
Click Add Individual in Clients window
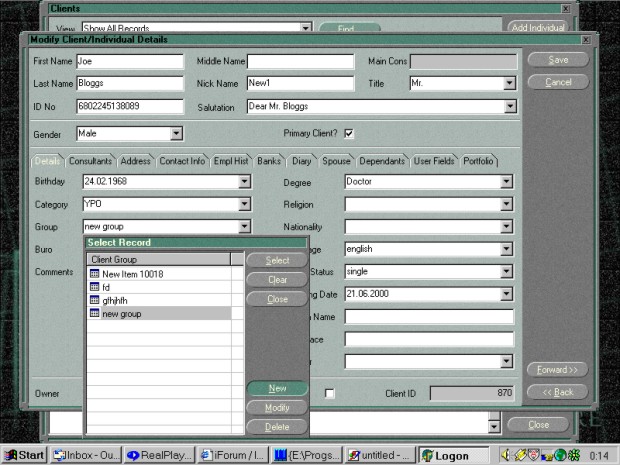coord(538,27)
